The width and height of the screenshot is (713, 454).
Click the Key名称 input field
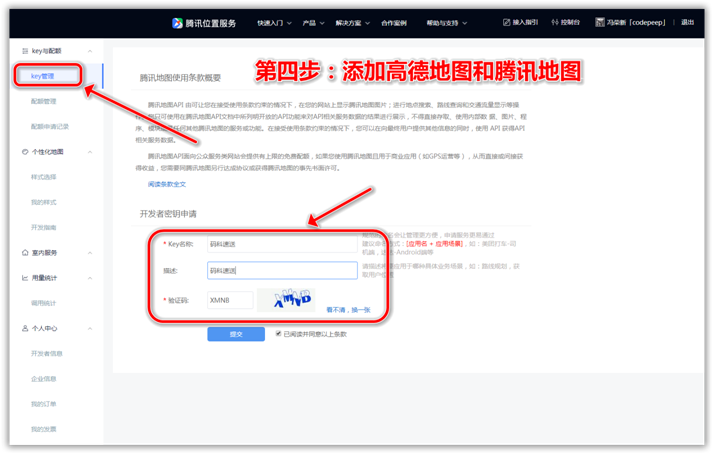click(x=282, y=244)
